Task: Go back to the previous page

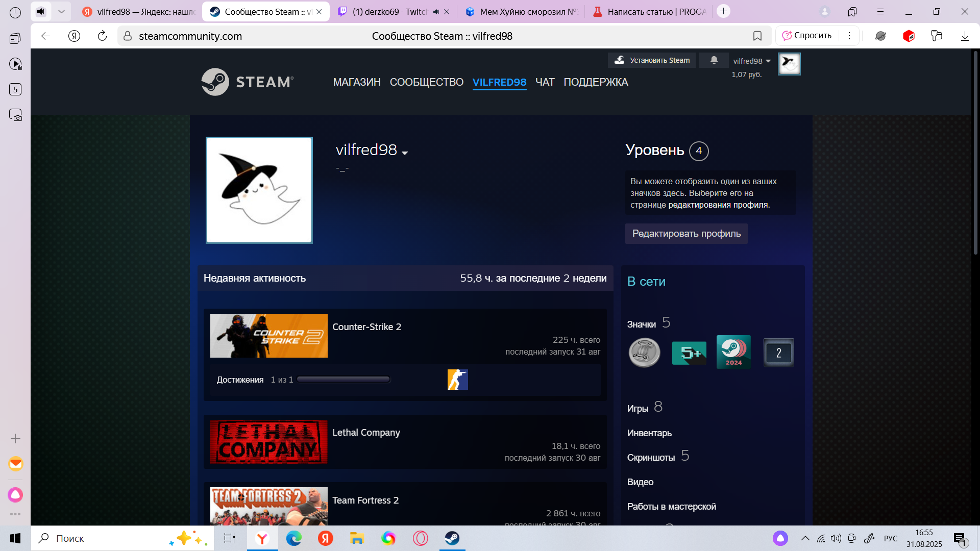Action: [x=45, y=36]
